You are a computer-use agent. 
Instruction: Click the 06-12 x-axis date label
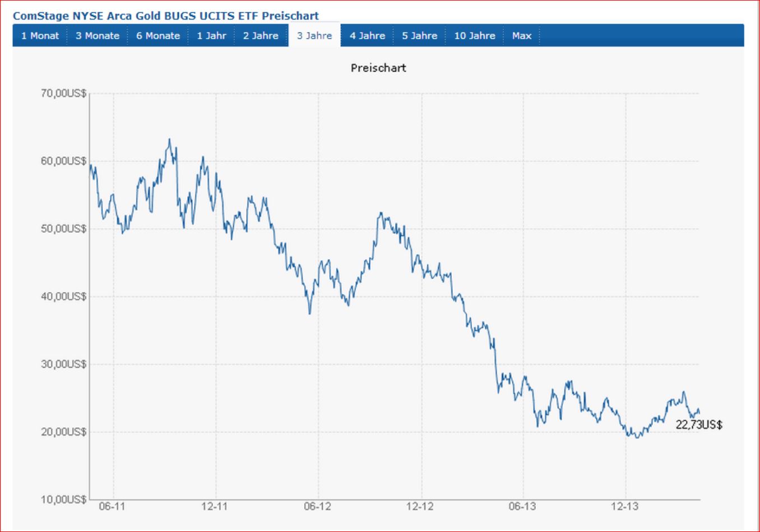[318, 506]
